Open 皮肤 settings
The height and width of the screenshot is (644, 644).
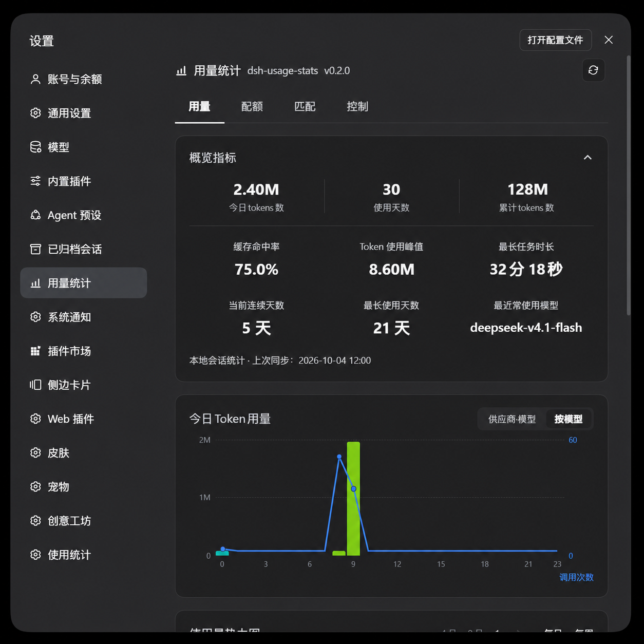click(x=84, y=452)
